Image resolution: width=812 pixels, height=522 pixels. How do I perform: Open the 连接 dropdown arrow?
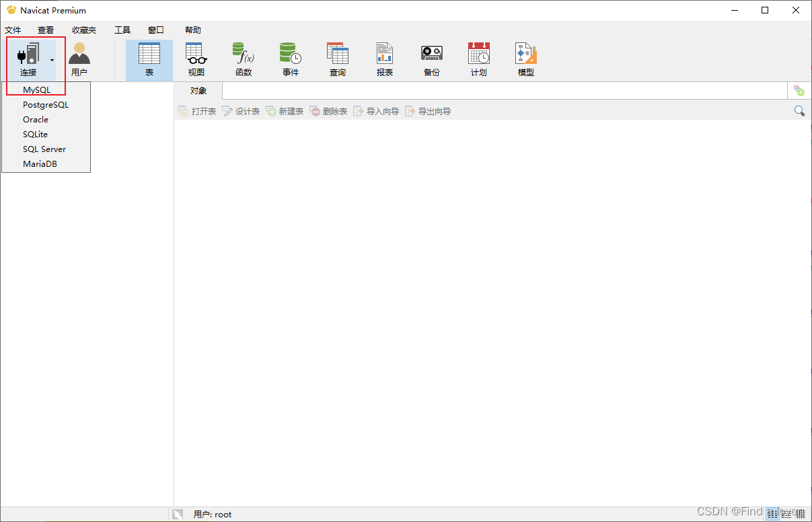click(x=52, y=60)
